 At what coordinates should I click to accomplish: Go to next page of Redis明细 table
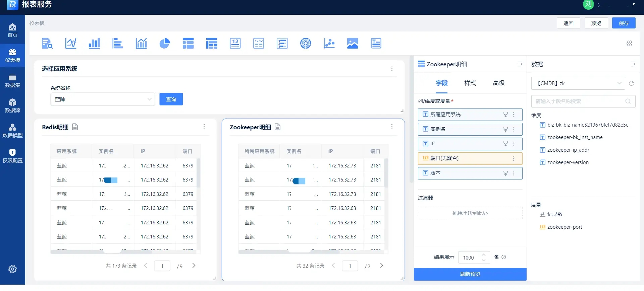coord(194,266)
